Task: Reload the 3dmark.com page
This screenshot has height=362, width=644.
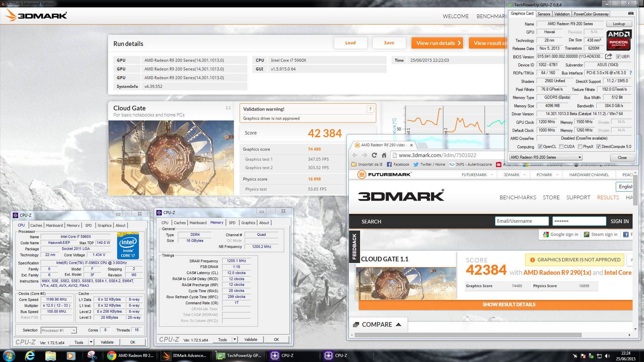Action: (x=374, y=155)
